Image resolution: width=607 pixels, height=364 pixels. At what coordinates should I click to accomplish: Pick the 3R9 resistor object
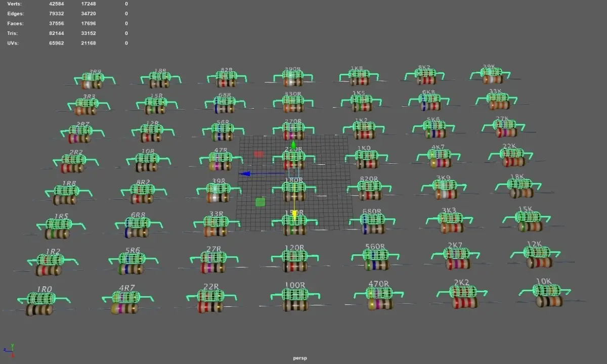tap(94, 81)
